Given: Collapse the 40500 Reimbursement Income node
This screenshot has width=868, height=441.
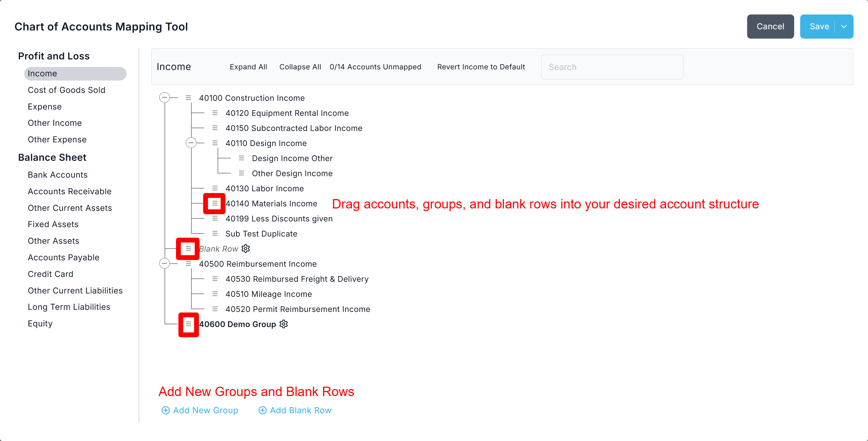Looking at the screenshot, I should point(165,263).
